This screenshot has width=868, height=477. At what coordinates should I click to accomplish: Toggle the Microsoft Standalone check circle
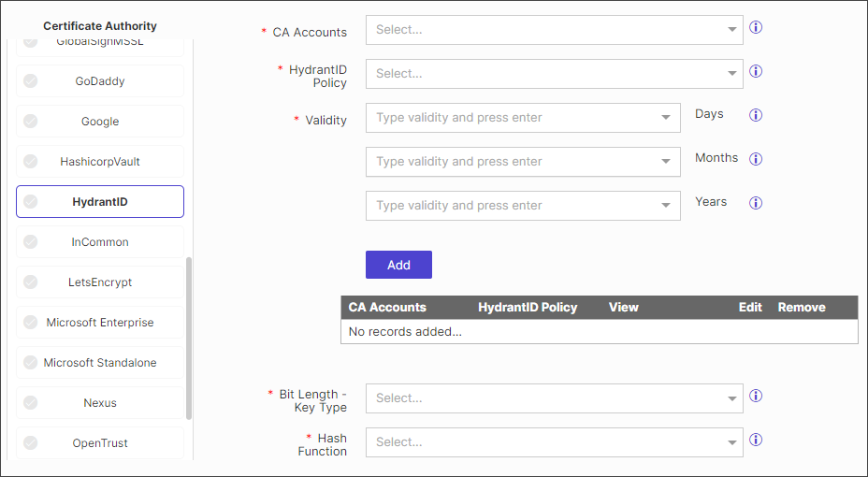(31, 363)
